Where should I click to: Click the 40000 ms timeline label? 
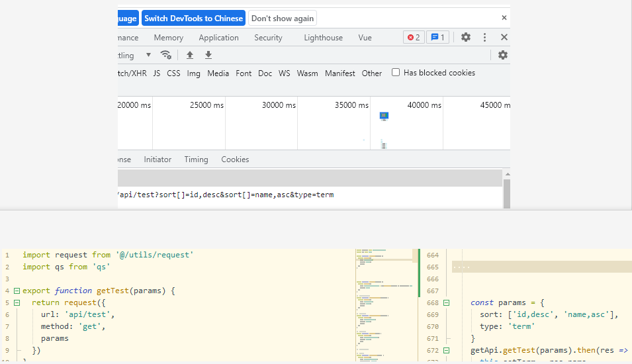point(424,105)
